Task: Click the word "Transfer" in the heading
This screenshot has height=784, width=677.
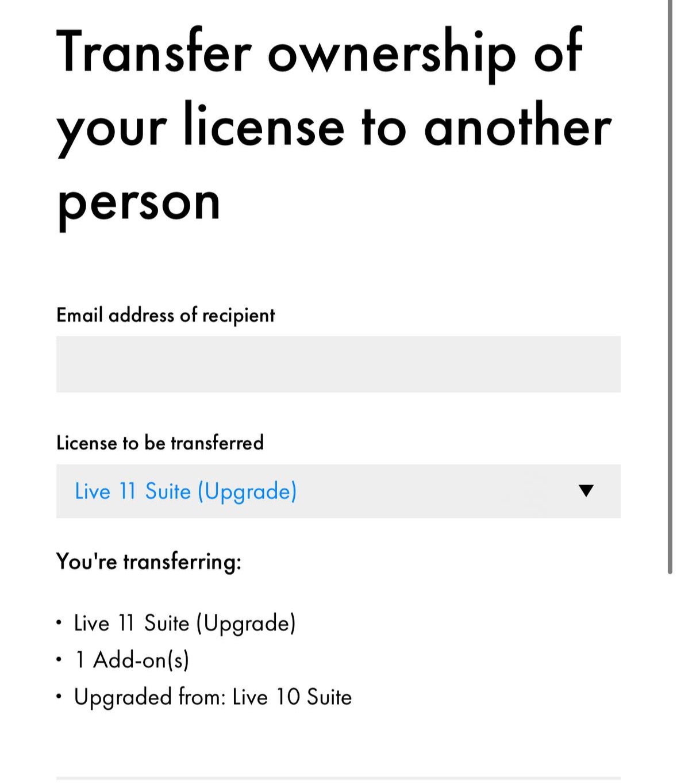Action: pyautogui.click(x=153, y=52)
